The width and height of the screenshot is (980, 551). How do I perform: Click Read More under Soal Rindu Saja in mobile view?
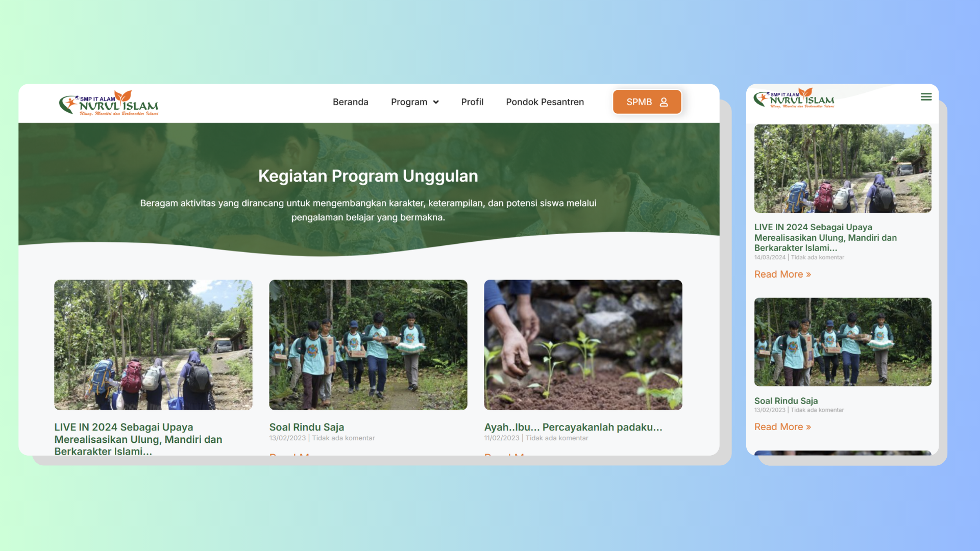coord(782,427)
